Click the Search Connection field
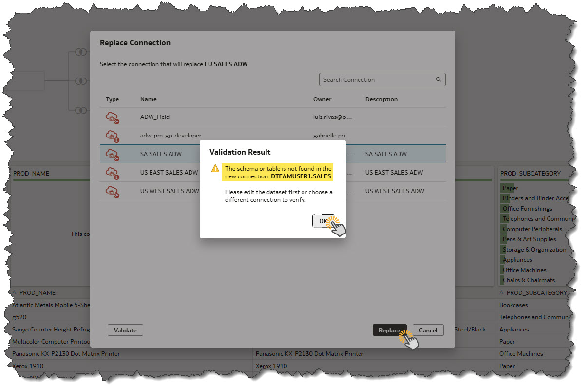Screen dimensions: 588x390 [x=382, y=79]
